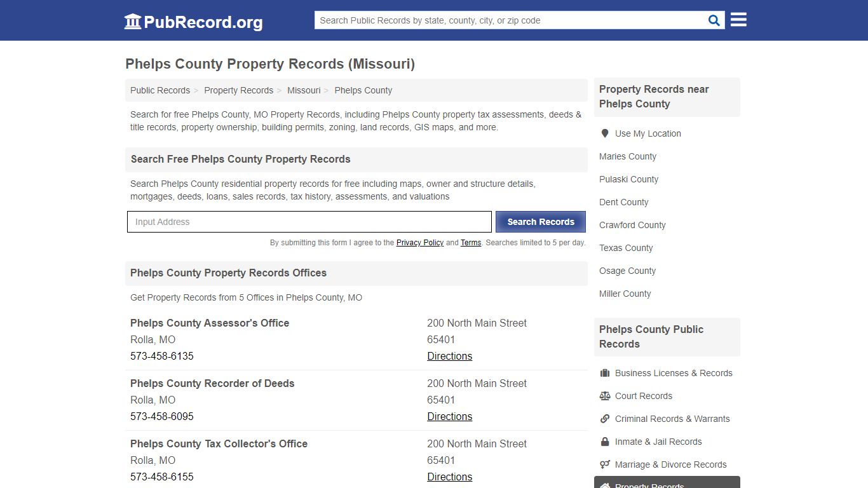Screen dimensions: 868x488
Task: Click the Input Address field
Action: tap(309, 222)
